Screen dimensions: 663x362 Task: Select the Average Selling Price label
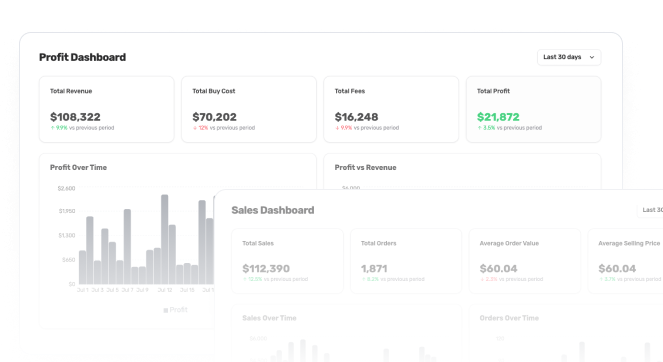click(x=629, y=243)
